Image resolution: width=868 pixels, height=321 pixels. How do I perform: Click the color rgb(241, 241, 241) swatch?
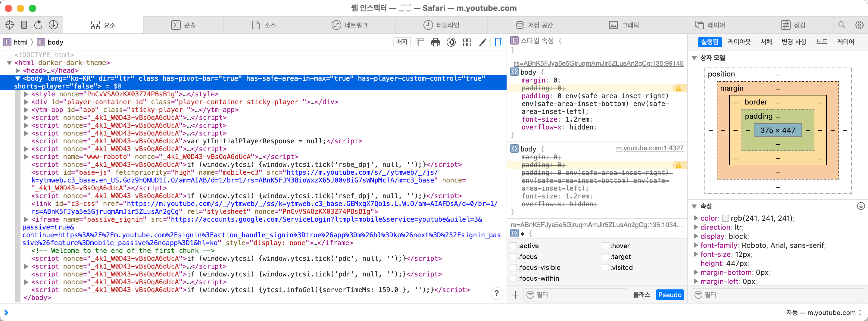coord(726,218)
